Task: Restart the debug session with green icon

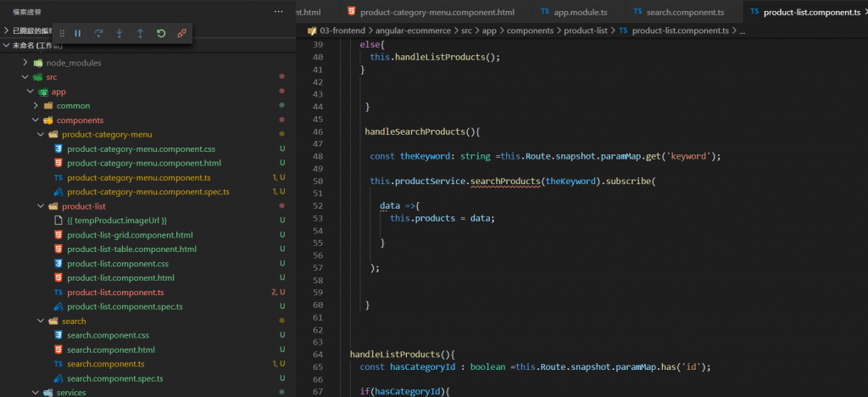Action: coord(161,33)
